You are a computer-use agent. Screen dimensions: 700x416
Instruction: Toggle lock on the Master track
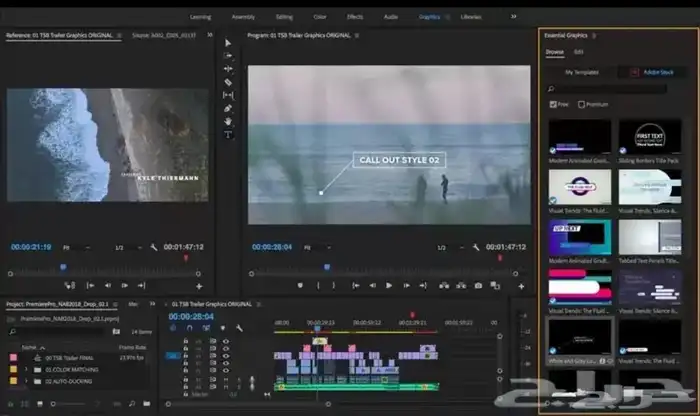[x=185, y=395]
